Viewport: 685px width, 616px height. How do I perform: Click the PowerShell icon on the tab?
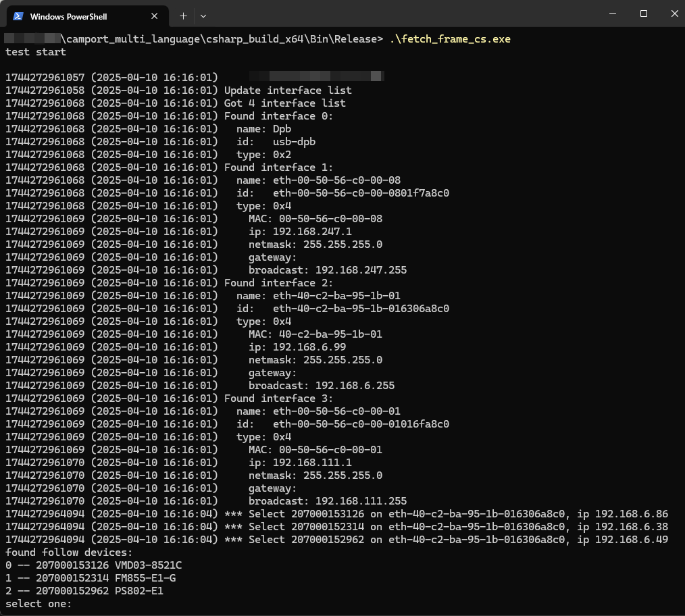pyautogui.click(x=18, y=16)
